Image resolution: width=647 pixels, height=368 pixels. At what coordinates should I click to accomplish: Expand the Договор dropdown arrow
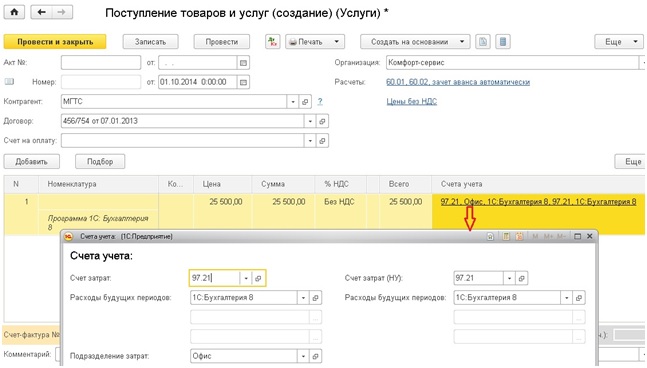coord(310,121)
